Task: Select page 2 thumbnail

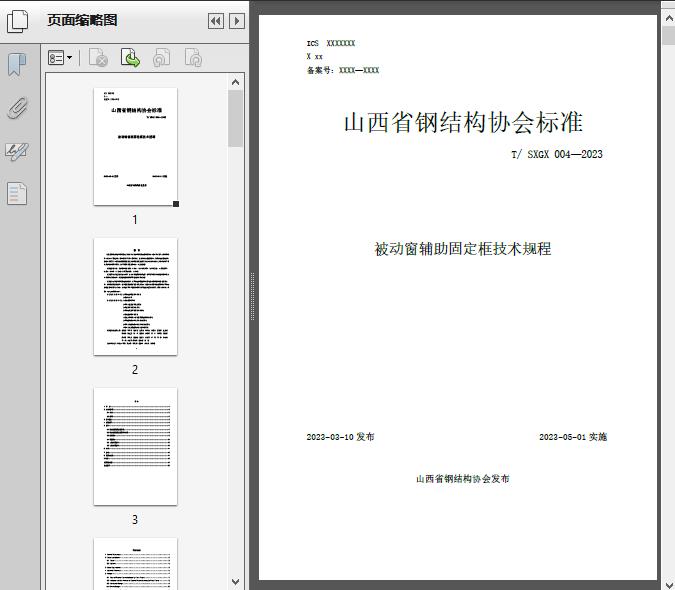Action: [135, 297]
